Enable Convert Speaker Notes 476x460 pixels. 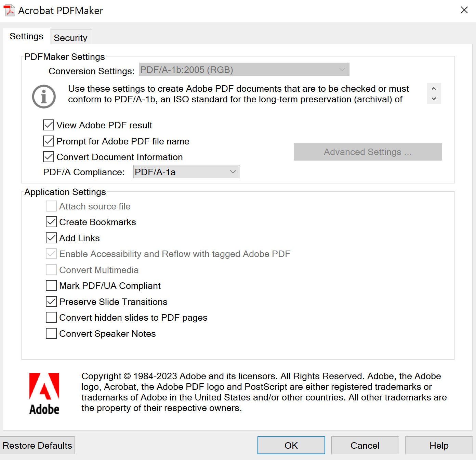[x=51, y=333]
